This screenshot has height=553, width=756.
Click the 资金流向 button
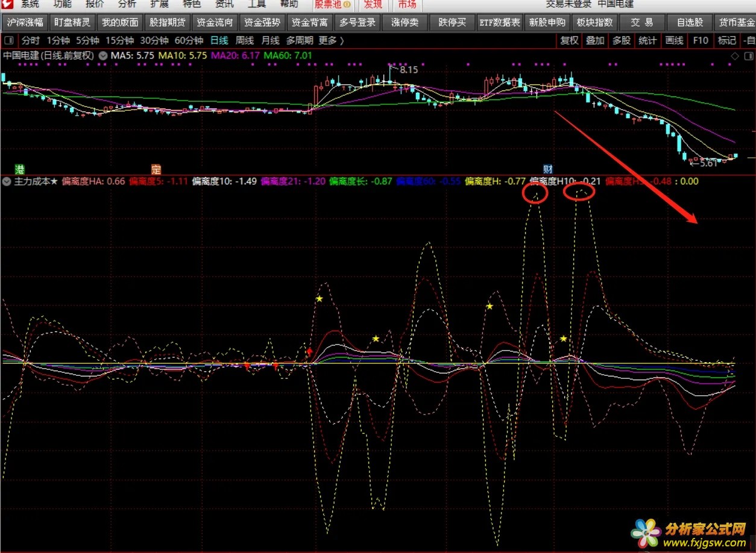click(x=215, y=23)
